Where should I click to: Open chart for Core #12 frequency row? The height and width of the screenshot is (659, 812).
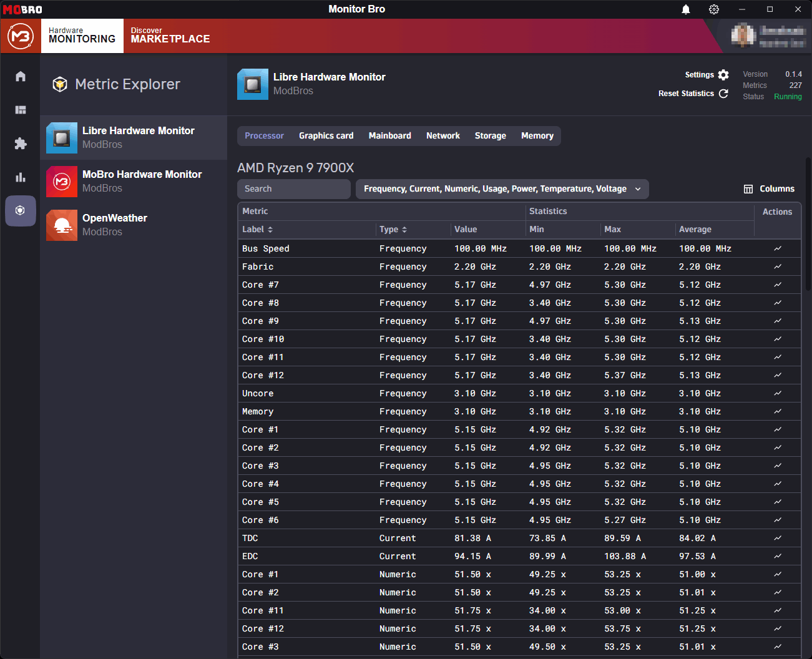click(x=778, y=375)
